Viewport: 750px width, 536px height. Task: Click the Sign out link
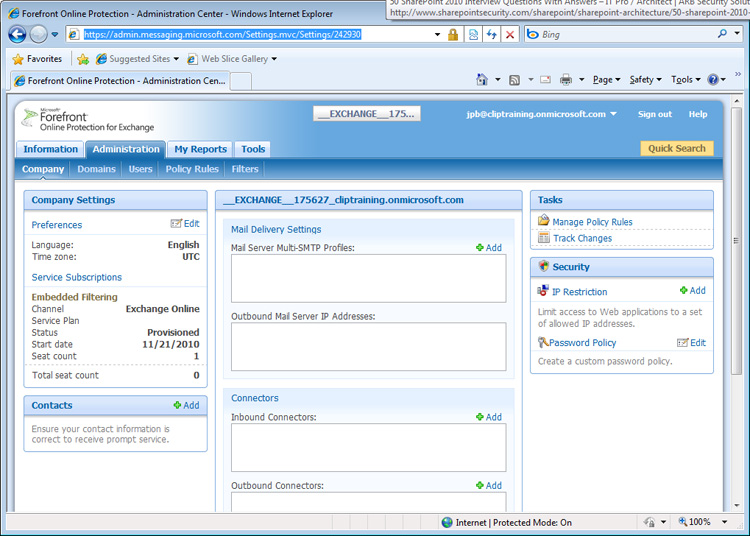[x=654, y=114]
